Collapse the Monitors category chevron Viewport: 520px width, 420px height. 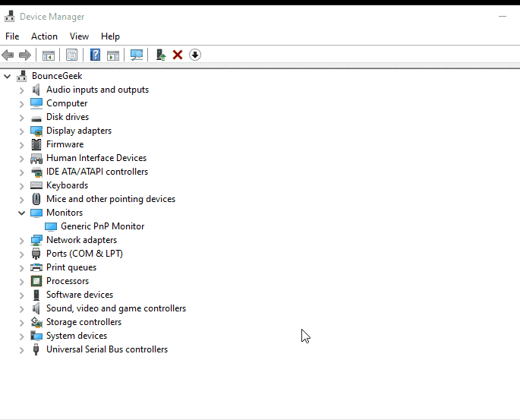pos(21,213)
